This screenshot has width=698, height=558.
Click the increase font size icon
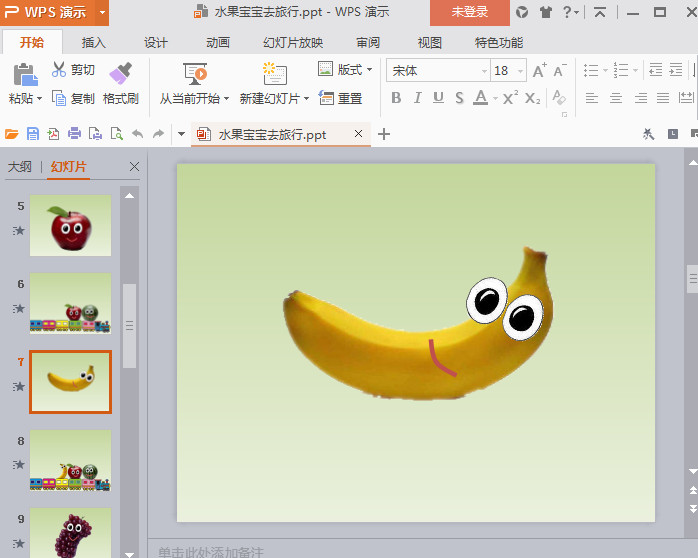click(540, 70)
